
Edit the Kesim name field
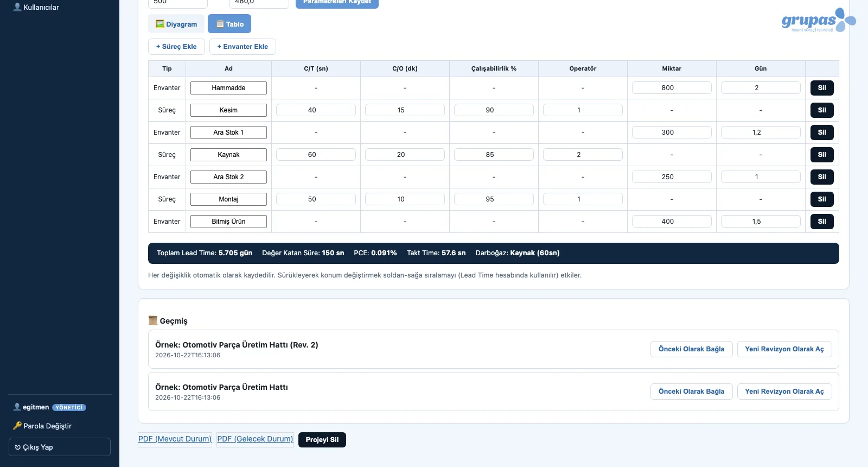pyautogui.click(x=228, y=110)
